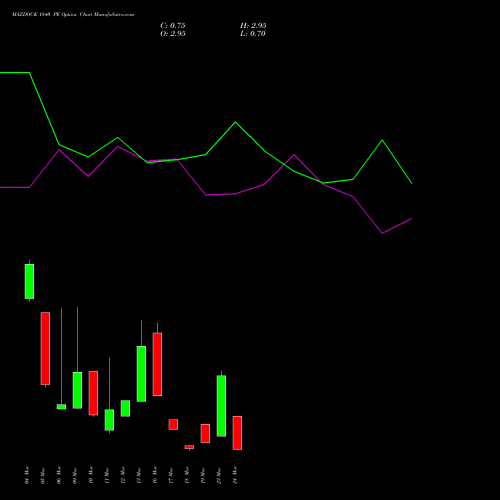Click the 06 Mar date axis label
The image size is (500, 500).
[x=59, y=475]
